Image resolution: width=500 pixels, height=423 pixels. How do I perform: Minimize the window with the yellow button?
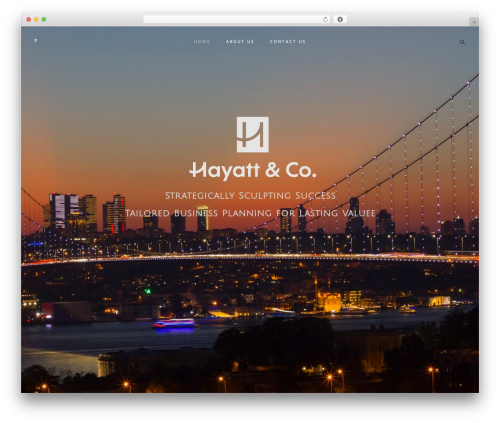pos(36,19)
